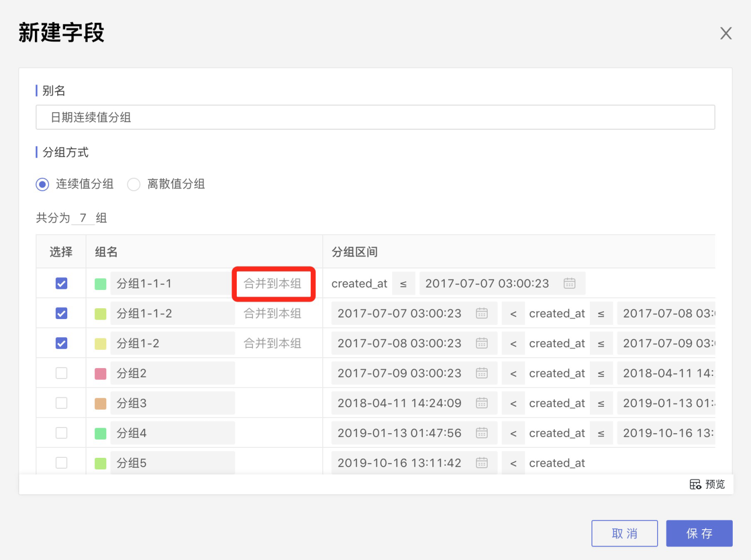This screenshot has width=751, height=560.
Task: Open the ≤ operator dropdown in 分组1-1-1 row
Action: point(403,284)
